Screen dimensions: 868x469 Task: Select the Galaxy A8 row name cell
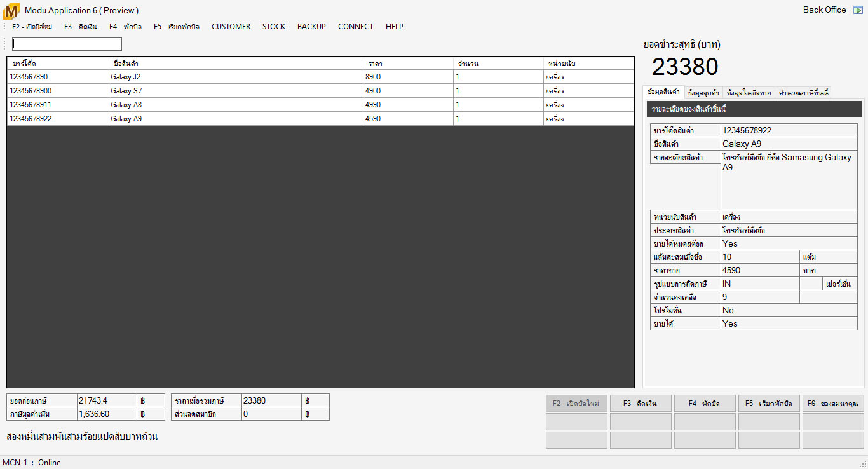(x=236, y=105)
